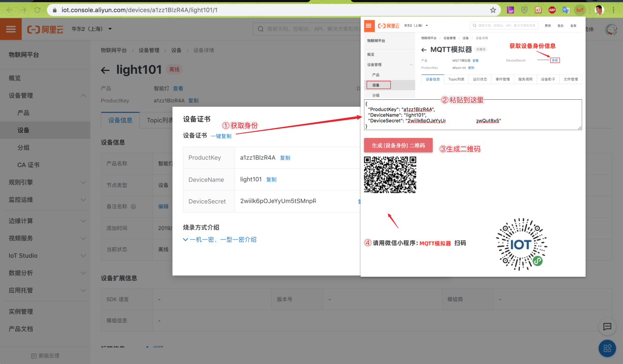Viewport: 623px width, 364px height.
Task: Click the light101 DeviceName value in dialog
Action: point(251,179)
